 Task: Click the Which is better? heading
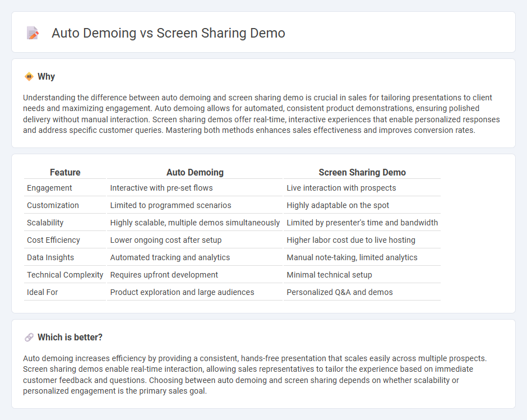[x=70, y=337]
